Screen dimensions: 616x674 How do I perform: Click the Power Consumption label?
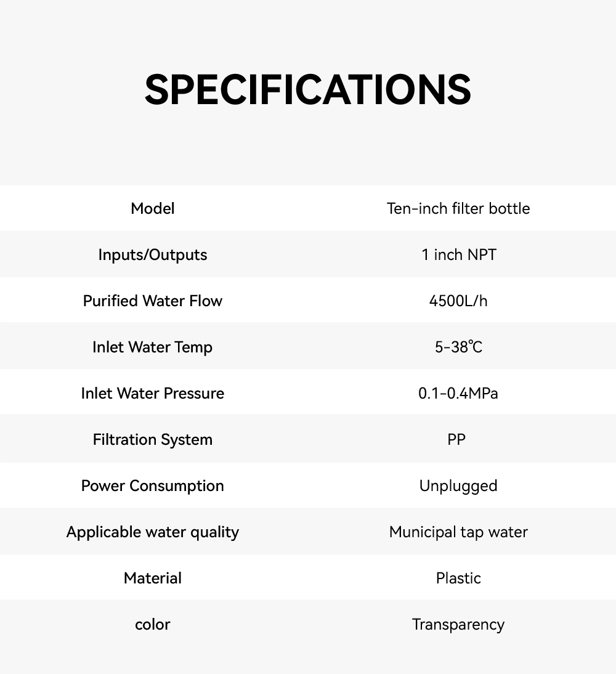pyautogui.click(x=153, y=486)
